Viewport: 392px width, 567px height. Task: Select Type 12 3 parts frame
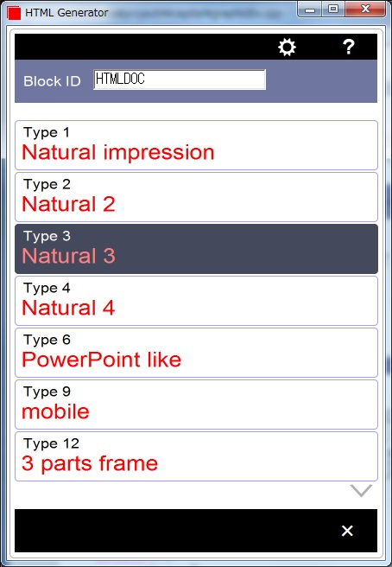click(196, 456)
